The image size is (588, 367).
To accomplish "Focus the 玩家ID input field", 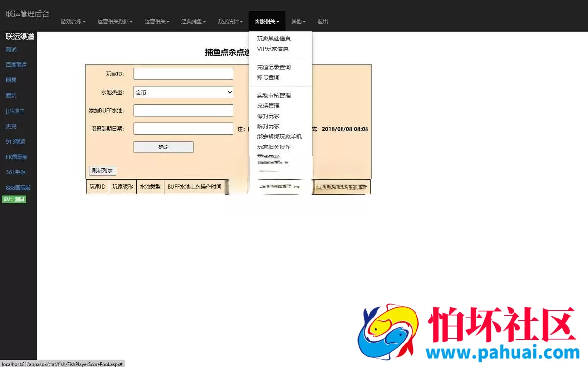I will (x=183, y=73).
